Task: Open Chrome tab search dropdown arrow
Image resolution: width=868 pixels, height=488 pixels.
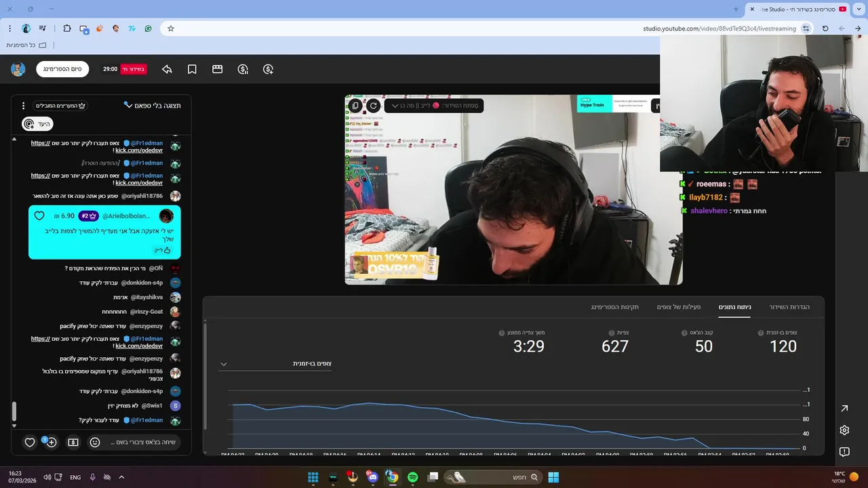Action: point(859,9)
